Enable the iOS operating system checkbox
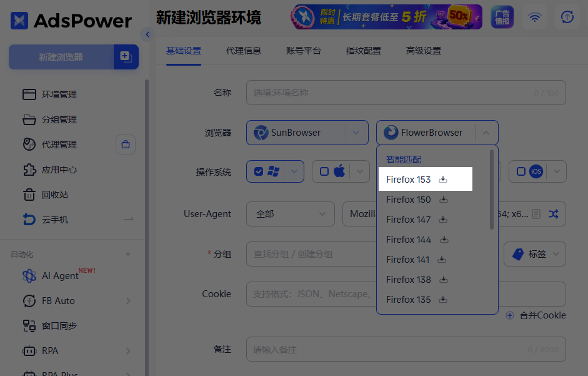The width and height of the screenshot is (588, 376). [521, 171]
